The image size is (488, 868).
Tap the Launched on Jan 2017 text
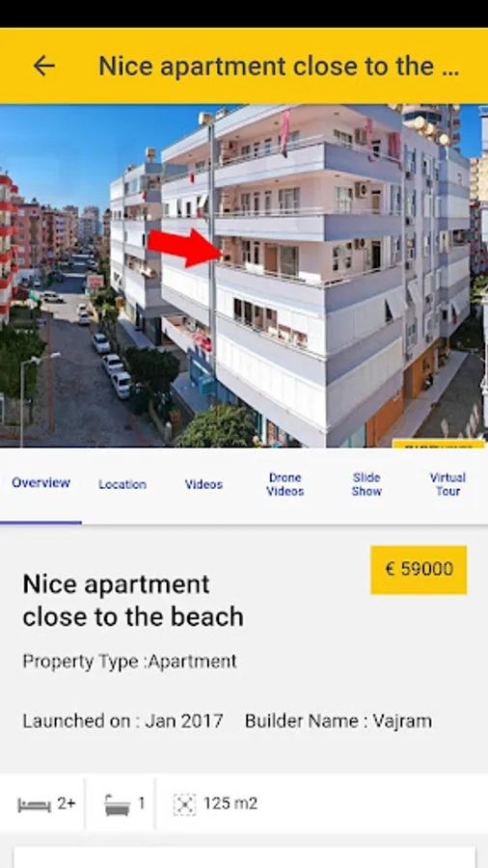(122, 720)
